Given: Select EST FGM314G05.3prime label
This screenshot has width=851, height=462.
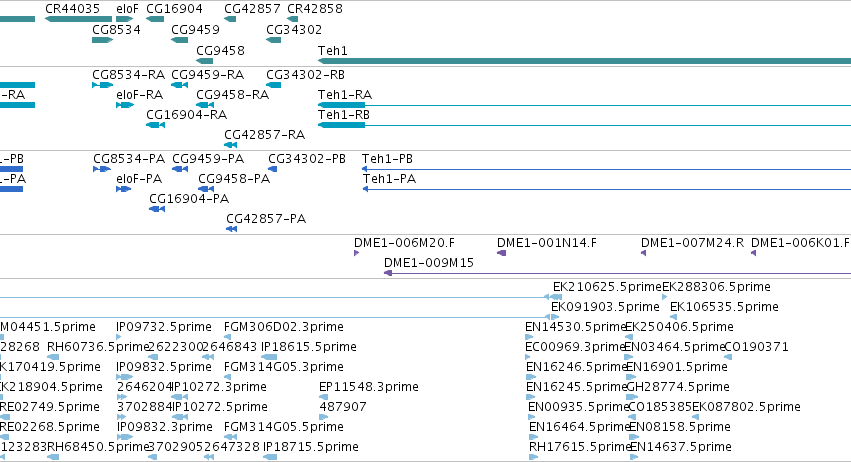Looking at the screenshot, I should coord(284,367).
